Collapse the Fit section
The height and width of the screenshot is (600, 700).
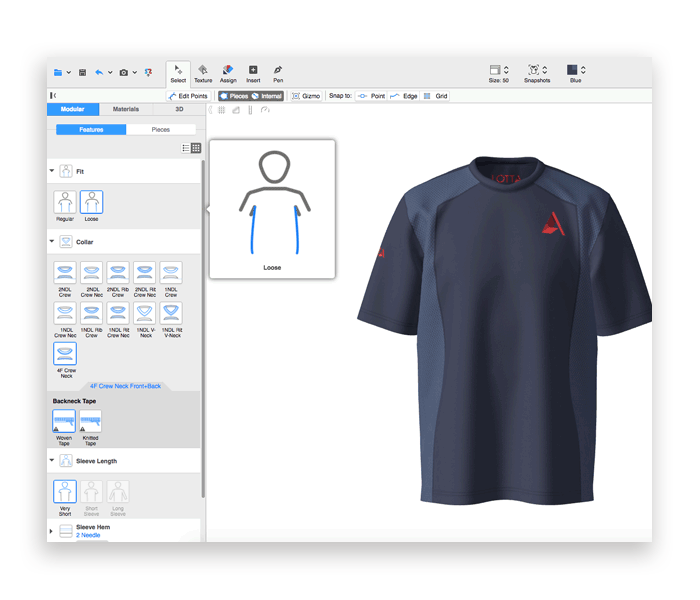[x=52, y=171]
